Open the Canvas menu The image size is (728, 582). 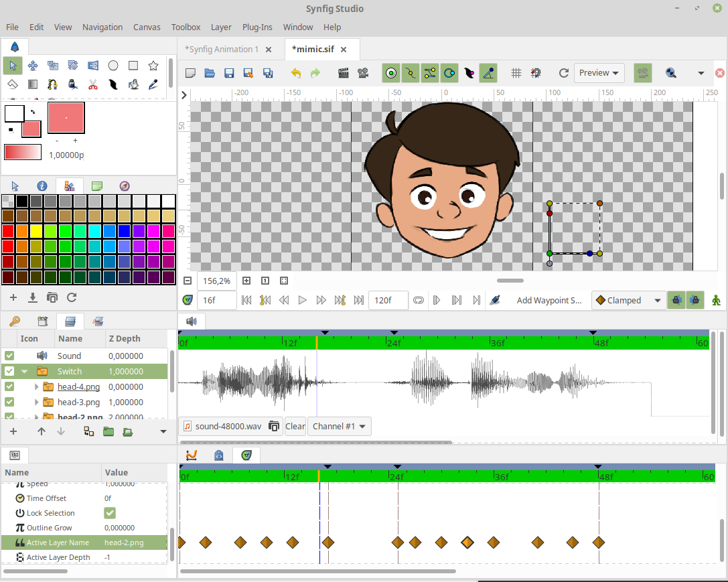[x=147, y=27]
